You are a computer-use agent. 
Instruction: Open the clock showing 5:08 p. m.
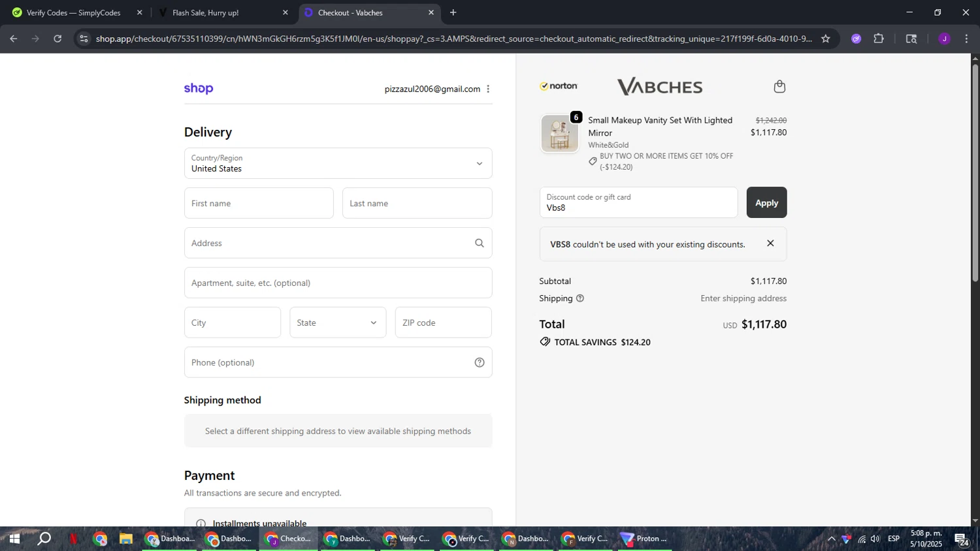[926, 539]
